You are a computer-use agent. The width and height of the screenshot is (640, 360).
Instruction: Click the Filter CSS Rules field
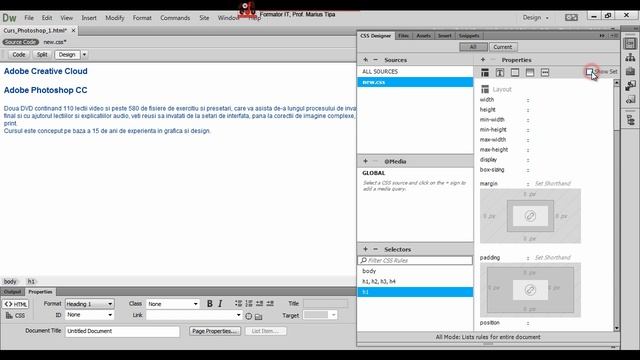415,260
